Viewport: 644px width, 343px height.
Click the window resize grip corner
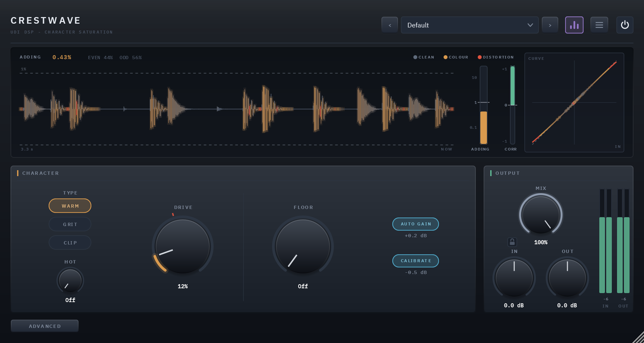pyautogui.click(x=638, y=337)
